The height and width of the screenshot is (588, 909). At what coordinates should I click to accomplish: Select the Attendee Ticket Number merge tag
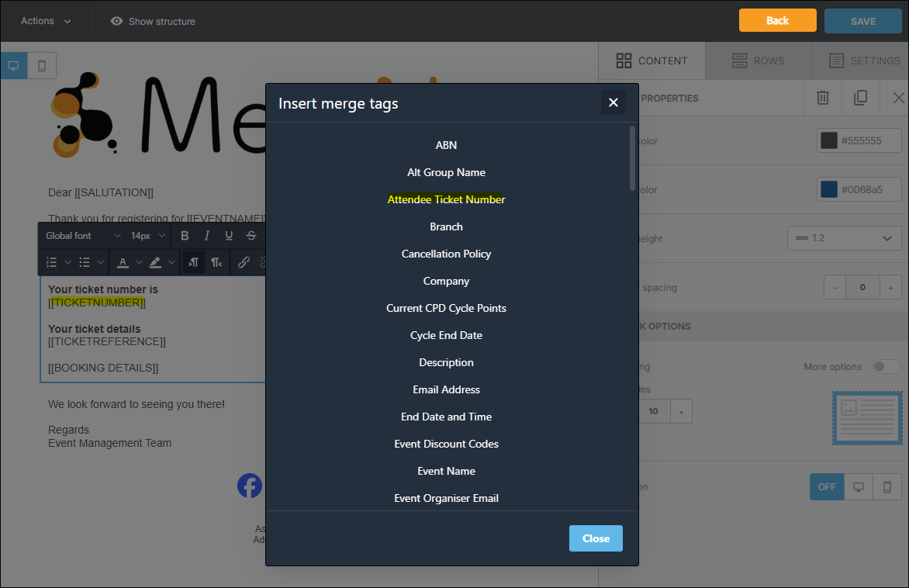tap(446, 199)
